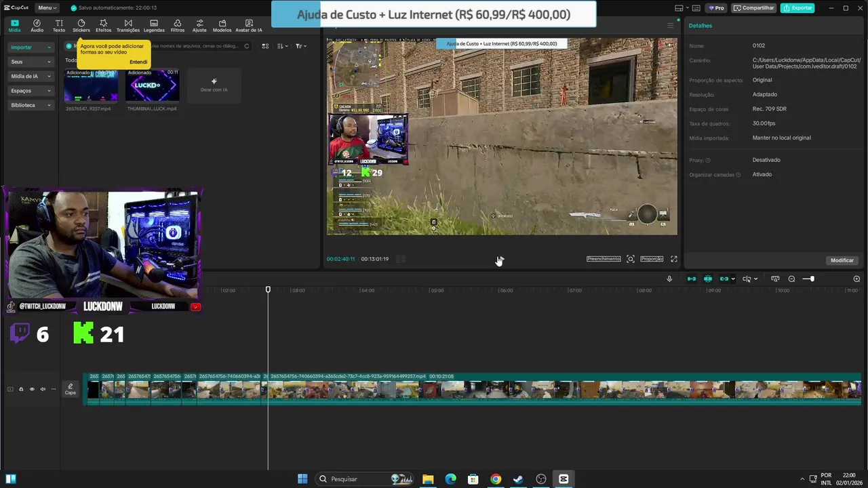Open the Texto tool panel
This screenshot has height=488, width=868.
(59, 26)
